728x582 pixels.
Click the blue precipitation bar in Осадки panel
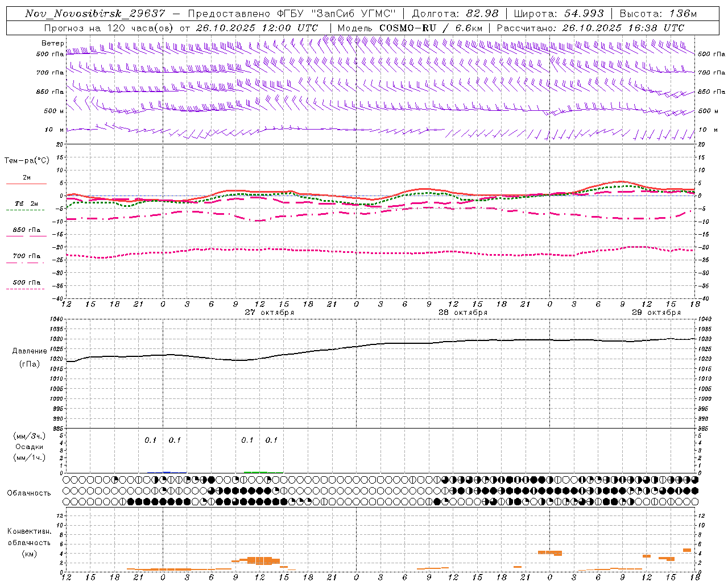pos(167,472)
